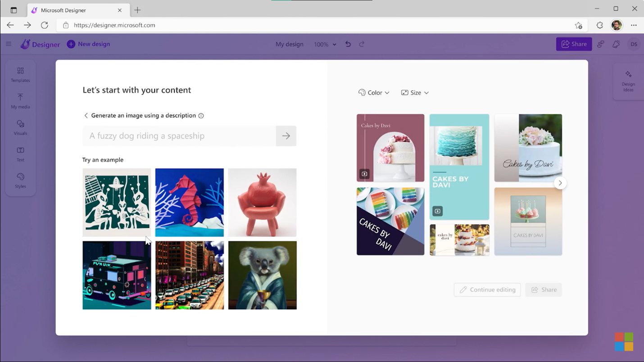
Task: Open My media upload panel
Action: point(20,101)
